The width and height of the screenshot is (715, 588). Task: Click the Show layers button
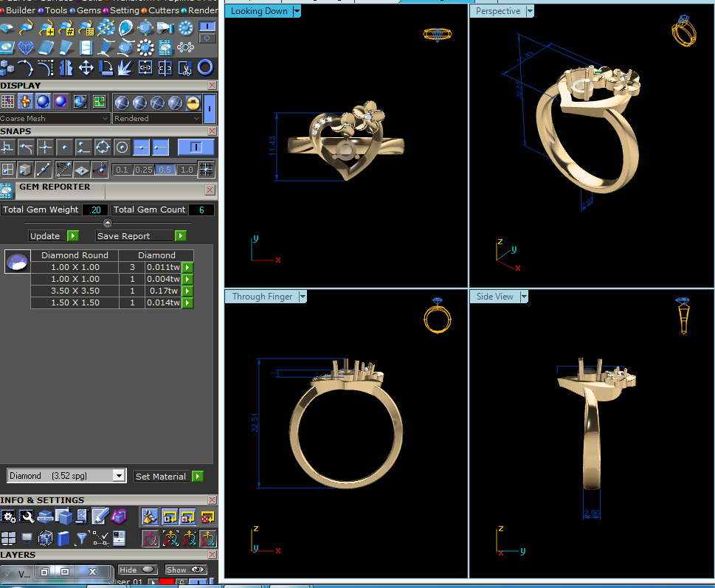click(186, 570)
